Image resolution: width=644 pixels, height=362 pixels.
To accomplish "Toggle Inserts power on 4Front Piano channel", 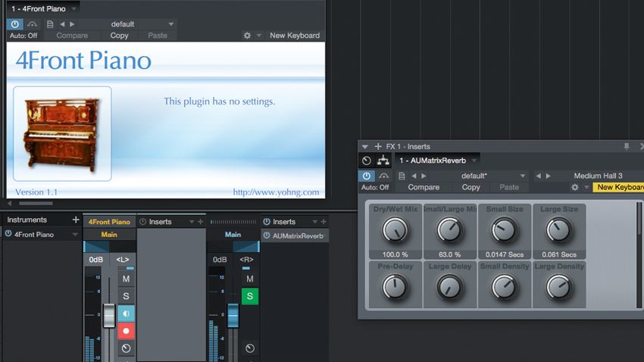I will point(143,222).
